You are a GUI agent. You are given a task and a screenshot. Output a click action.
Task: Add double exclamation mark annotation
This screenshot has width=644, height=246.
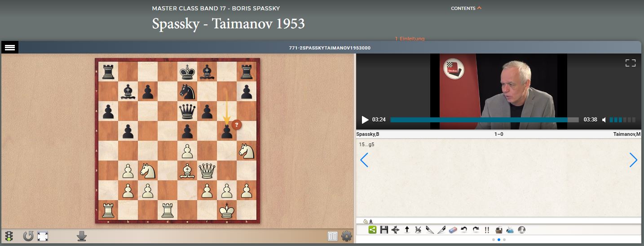[x=487, y=230]
